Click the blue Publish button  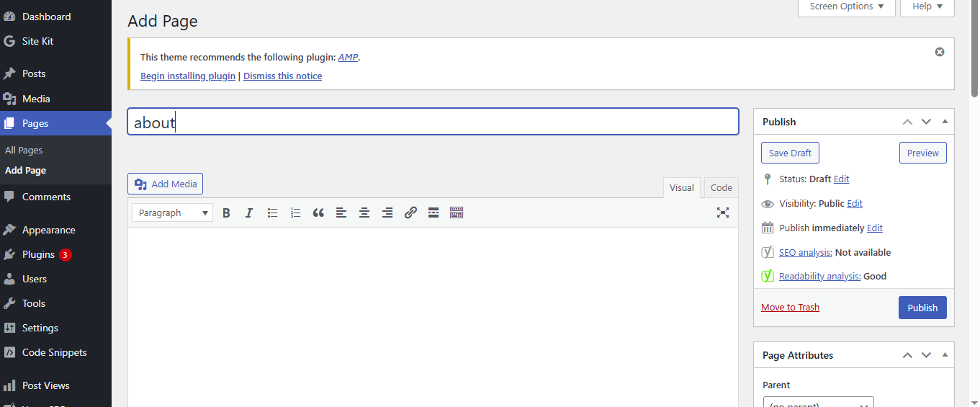[x=922, y=308]
